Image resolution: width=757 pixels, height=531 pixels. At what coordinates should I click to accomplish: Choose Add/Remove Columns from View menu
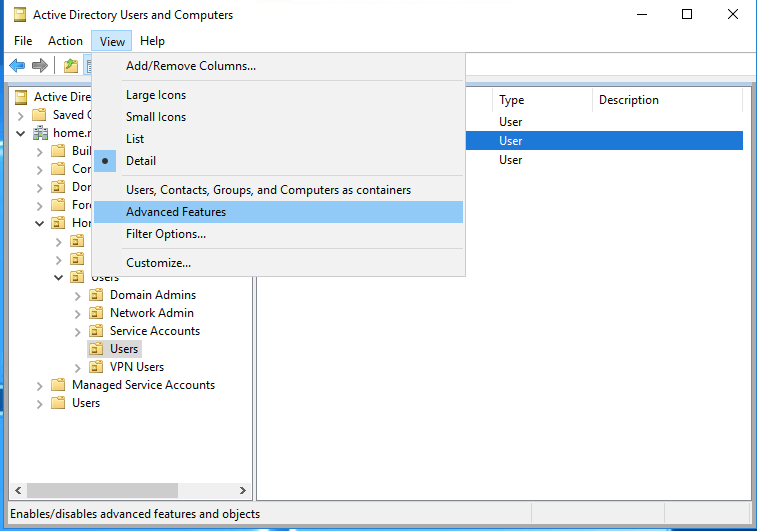(190, 66)
